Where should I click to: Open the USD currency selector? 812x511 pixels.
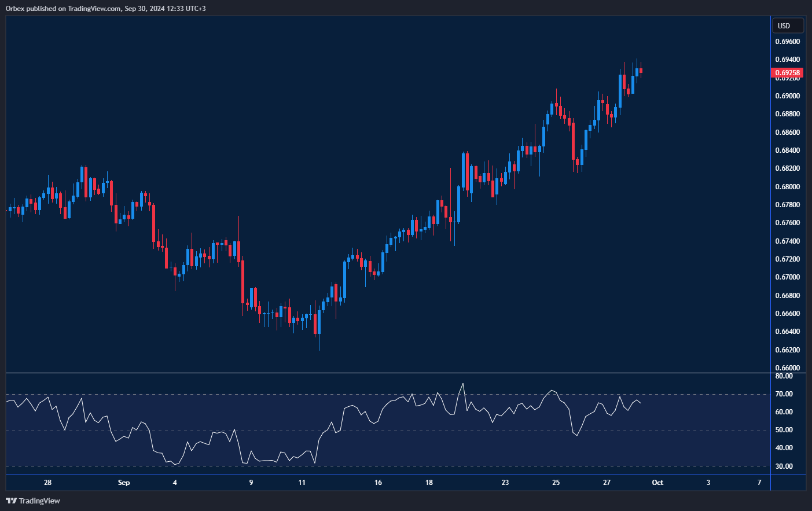point(788,25)
